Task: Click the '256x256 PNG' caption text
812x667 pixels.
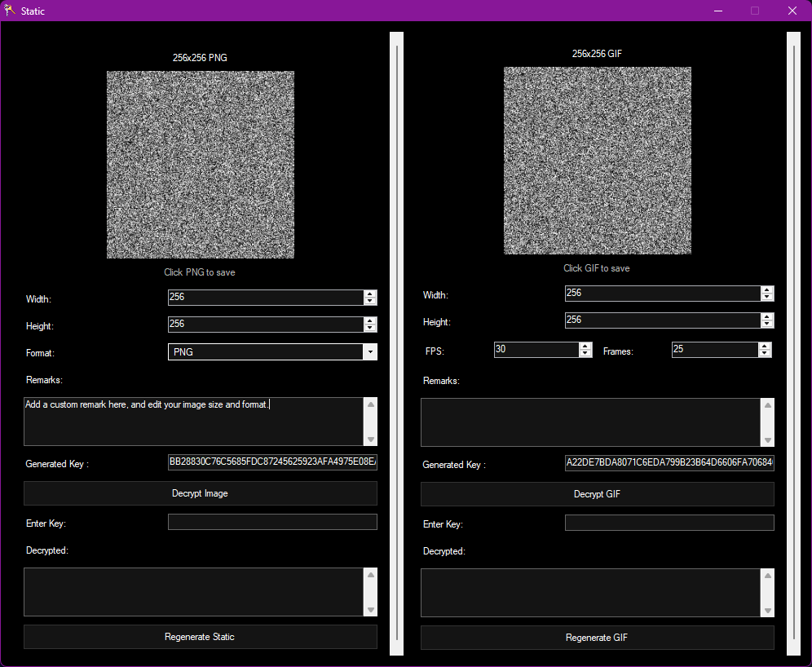Action: (200, 58)
